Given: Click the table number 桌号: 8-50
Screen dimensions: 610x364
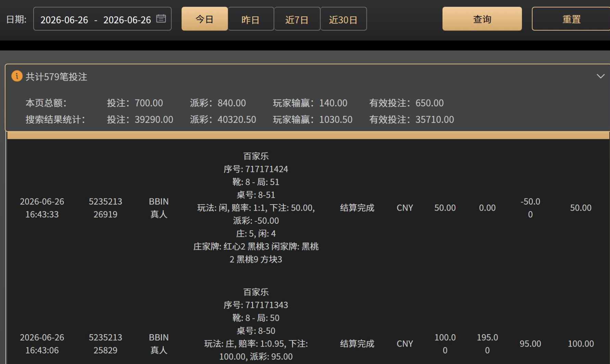Looking at the screenshot, I should [256, 331].
